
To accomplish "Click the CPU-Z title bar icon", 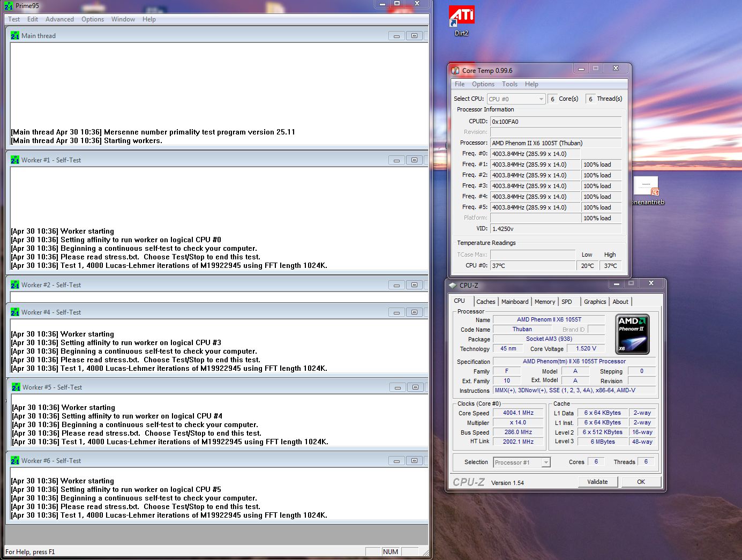I will pos(453,286).
